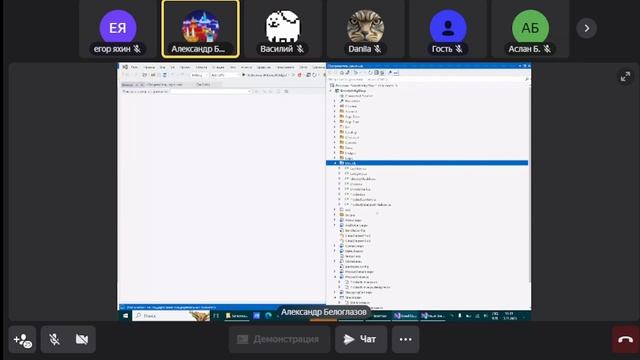Collapse the project root node arrow

[331, 91]
